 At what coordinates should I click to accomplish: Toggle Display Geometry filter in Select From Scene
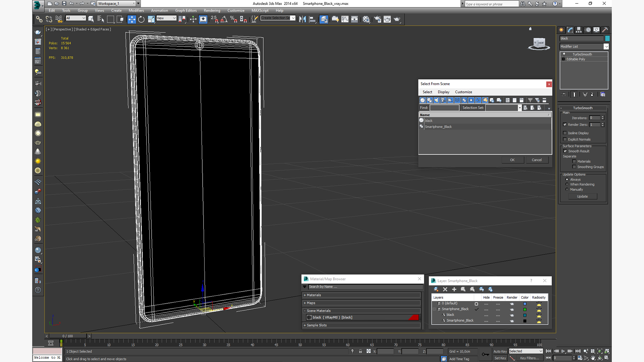point(422,100)
